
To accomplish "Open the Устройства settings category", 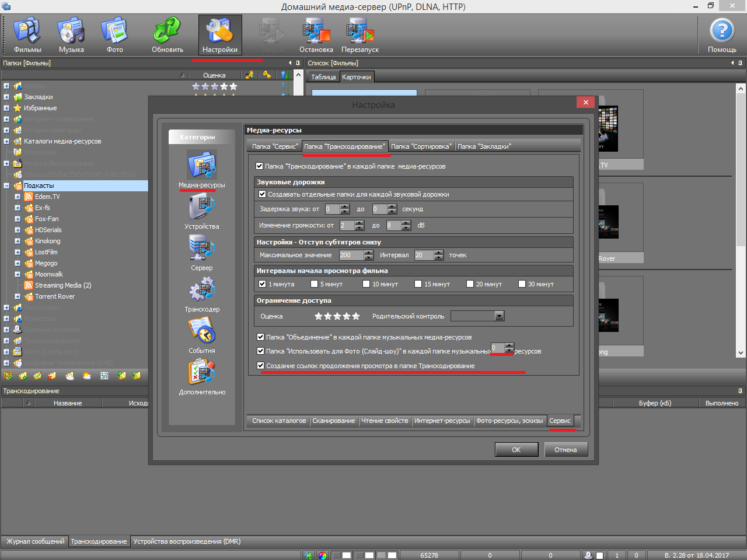I will tap(201, 210).
